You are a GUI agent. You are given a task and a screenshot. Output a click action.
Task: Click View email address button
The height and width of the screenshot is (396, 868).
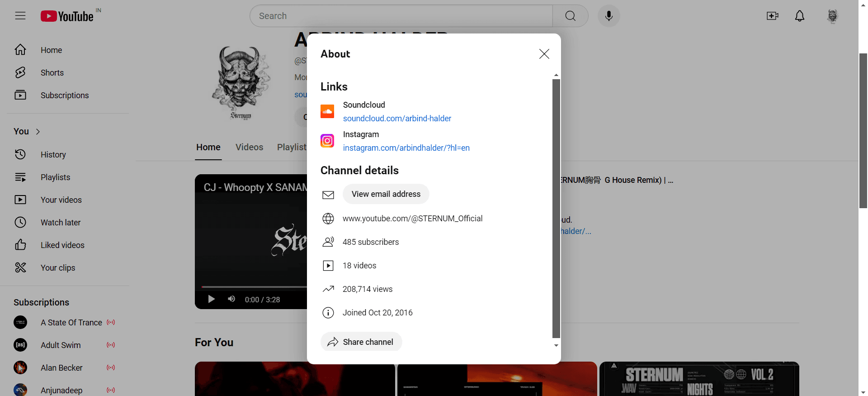pyautogui.click(x=386, y=194)
